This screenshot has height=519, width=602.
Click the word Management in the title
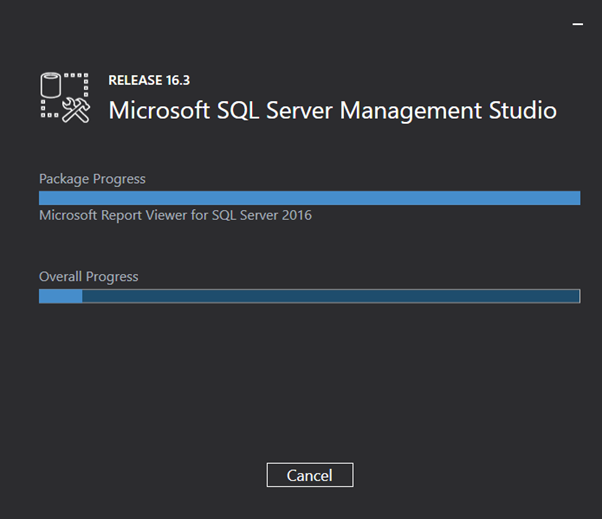tap(410, 111)
